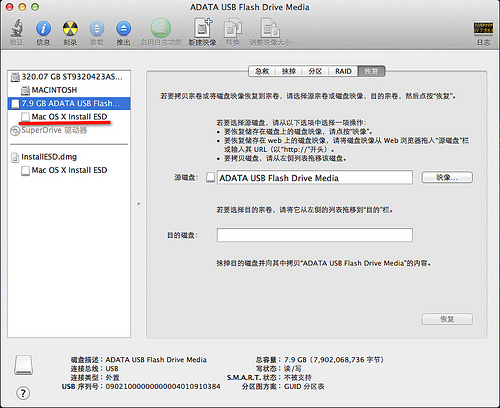Switch to the Partition (分区) tab

click(315, 71)
